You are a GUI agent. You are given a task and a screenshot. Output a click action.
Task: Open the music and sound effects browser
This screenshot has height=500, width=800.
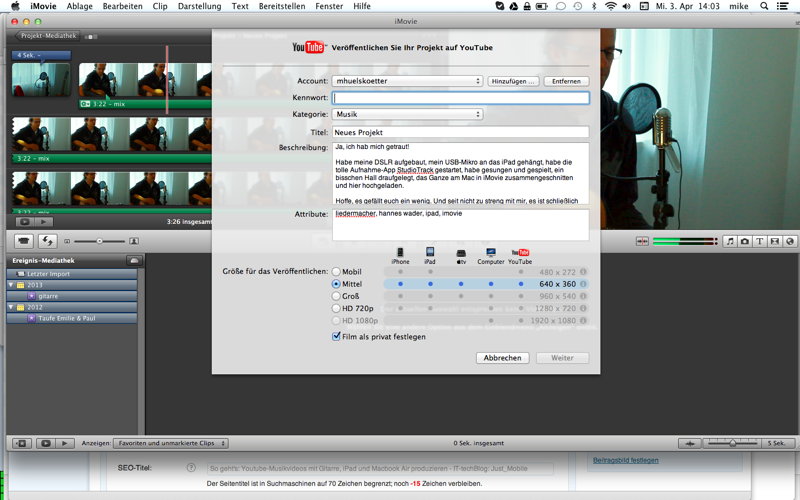[730, 241]
